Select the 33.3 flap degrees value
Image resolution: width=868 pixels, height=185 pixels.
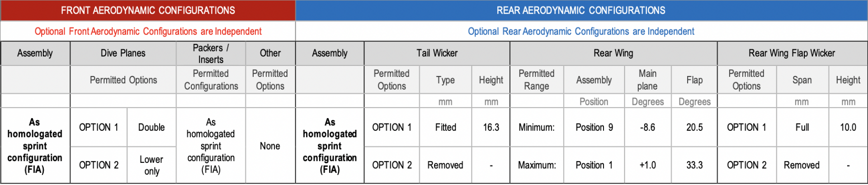tap(694, 165)
